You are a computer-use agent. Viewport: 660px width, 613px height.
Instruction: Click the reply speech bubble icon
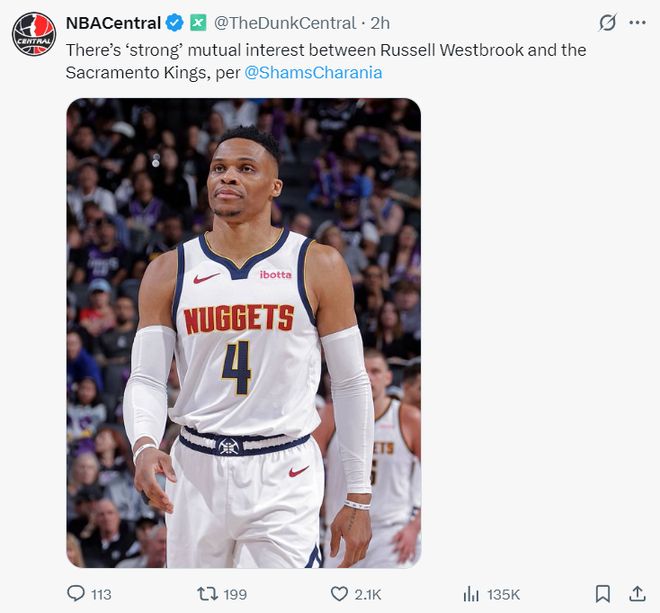click(x=76, y=594)
